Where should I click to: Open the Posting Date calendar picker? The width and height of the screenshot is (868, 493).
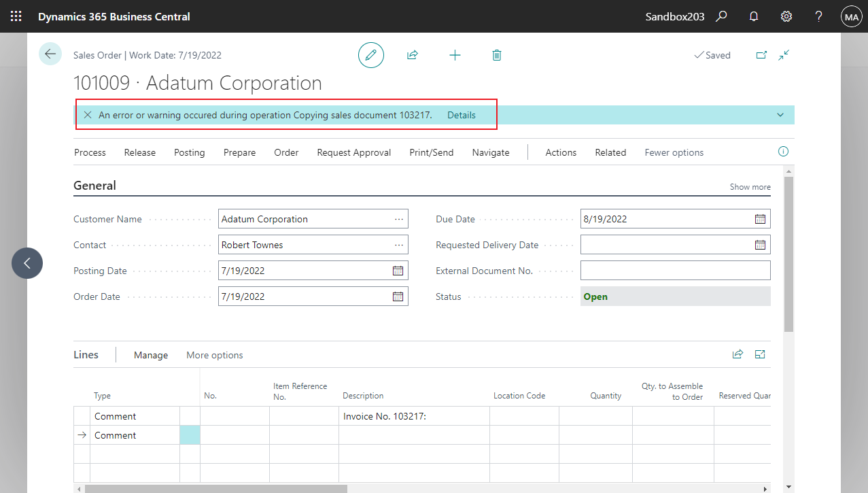pos(398,270)
